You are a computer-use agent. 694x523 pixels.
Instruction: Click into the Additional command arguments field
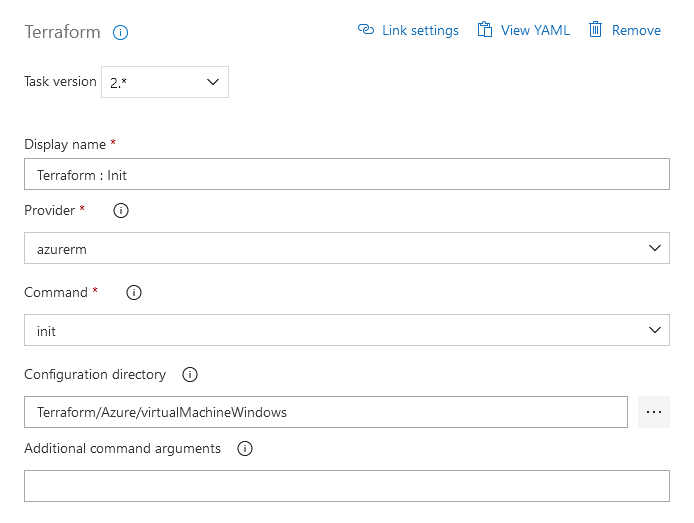[347, 486]
